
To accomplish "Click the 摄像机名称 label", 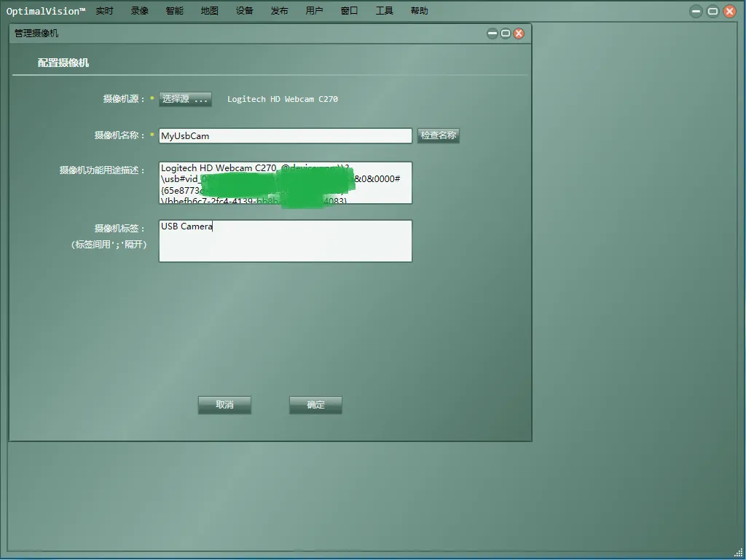I will click(119, 135).
